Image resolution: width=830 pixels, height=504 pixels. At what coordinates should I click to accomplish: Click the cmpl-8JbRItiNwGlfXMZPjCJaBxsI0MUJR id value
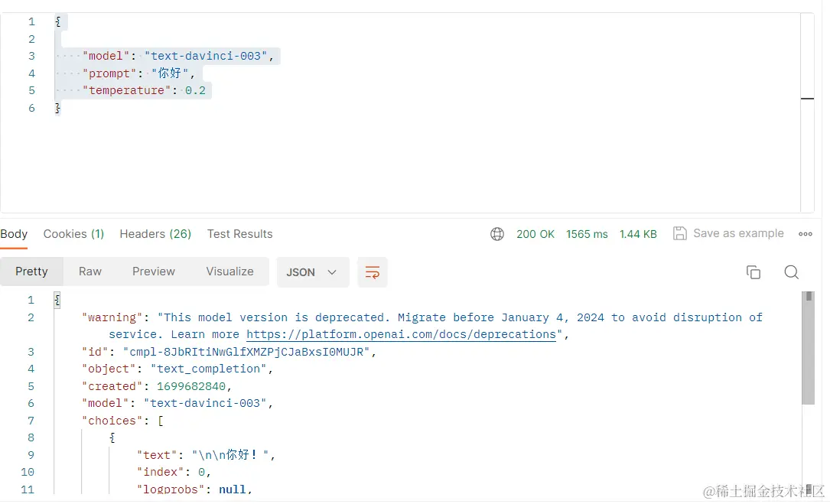point(246,352)
